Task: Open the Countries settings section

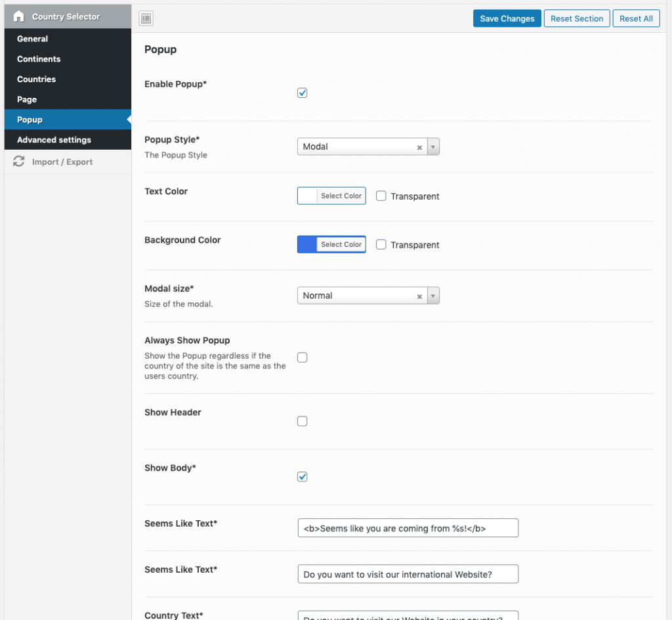Action: 35,79
